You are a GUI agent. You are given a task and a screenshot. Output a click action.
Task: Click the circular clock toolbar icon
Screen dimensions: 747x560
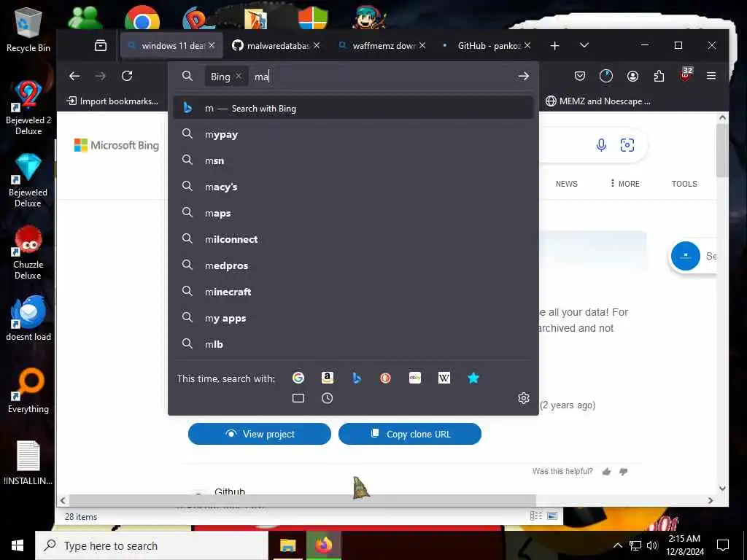[606, 76]
